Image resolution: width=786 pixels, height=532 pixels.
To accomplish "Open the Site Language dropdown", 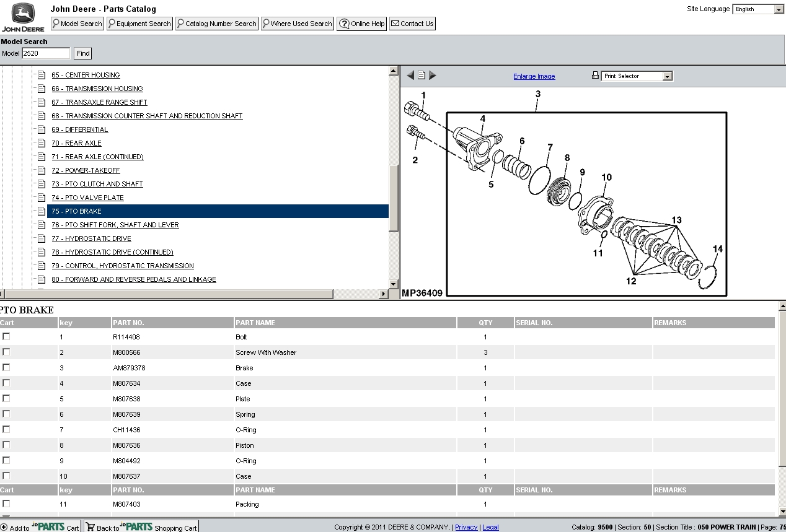I will point(758,9).
